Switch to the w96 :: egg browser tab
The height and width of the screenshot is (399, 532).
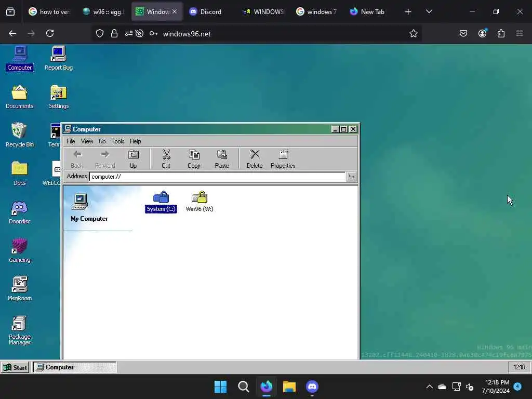pyautogui.click(x=103, y=12)
